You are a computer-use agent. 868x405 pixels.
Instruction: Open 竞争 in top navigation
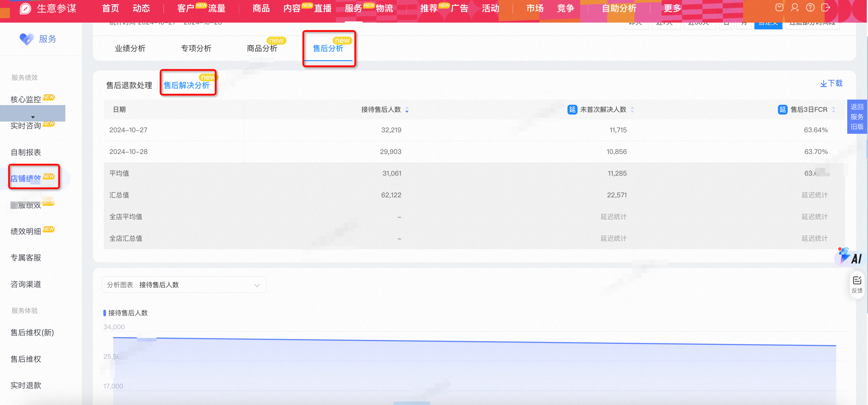pyautogui.click(x=565, y=9)
